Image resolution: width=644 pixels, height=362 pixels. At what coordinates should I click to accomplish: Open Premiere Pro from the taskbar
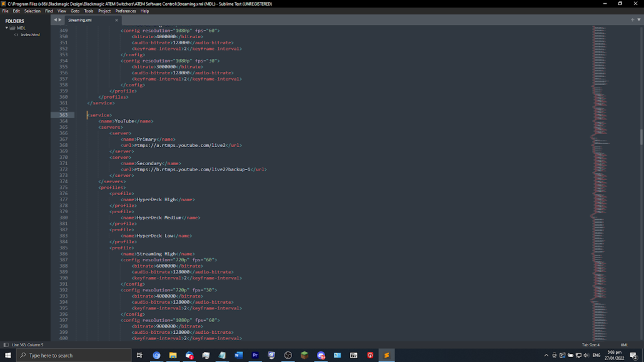click(255, 355)
